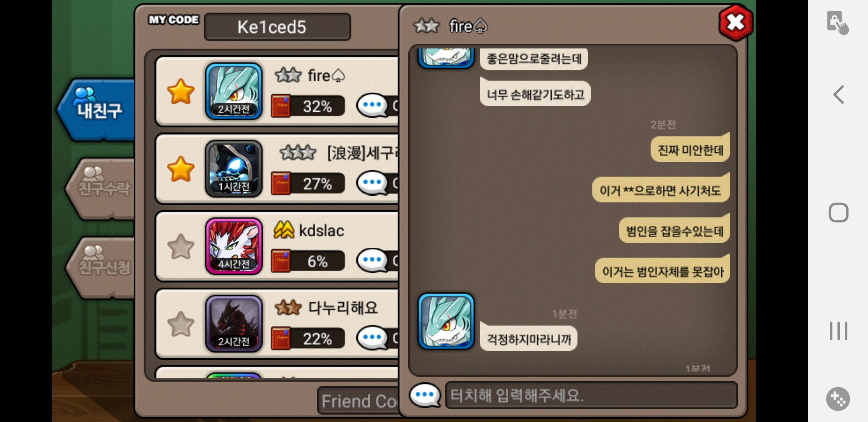The image size is (868, 422).
Task: Click the send chat bubble icon
Action: click(425, 395)
